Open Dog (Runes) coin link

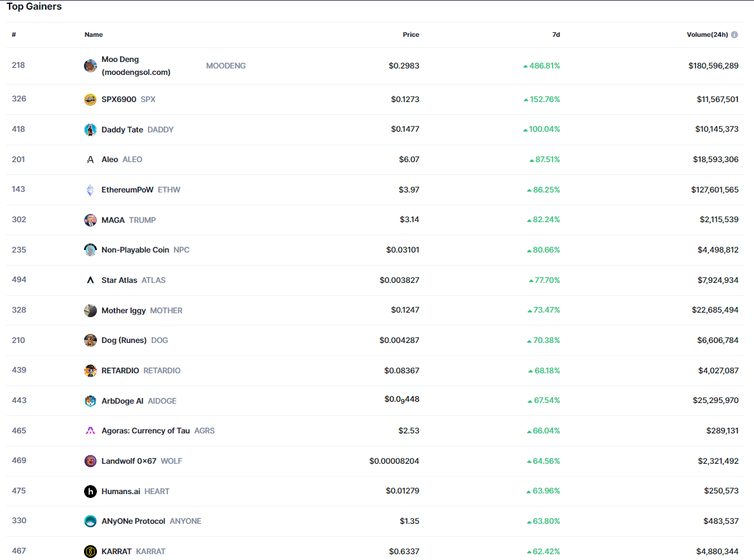tap(124, 340)
